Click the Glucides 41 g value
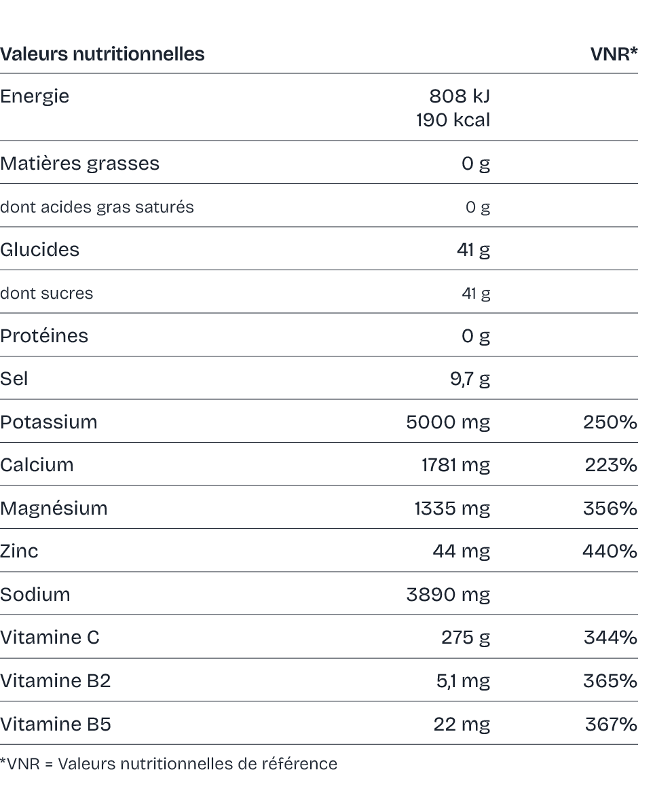672x789 pixels. [x=473, y=250]
